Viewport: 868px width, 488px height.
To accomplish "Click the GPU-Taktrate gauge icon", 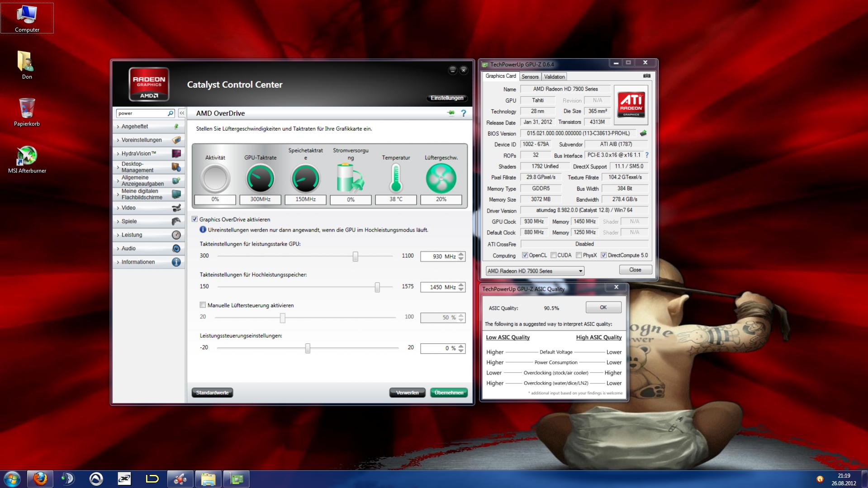I will click(x=260, y=178).
